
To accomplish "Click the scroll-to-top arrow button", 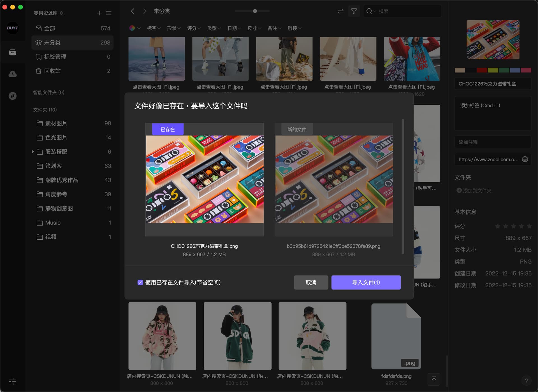I will click(x=434, y=379).
